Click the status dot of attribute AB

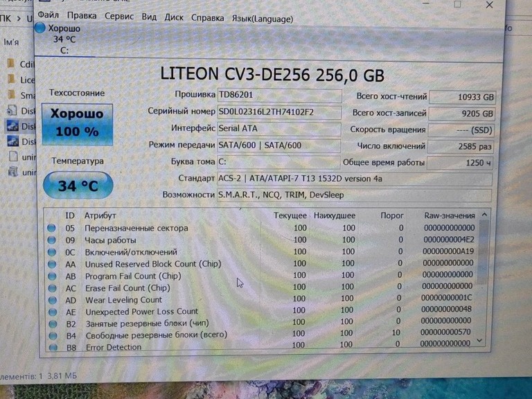click(x=52, y=276)
